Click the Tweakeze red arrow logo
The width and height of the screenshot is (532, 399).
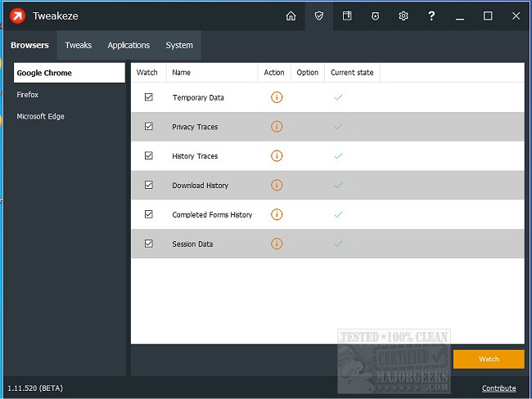tap(17, 16)
